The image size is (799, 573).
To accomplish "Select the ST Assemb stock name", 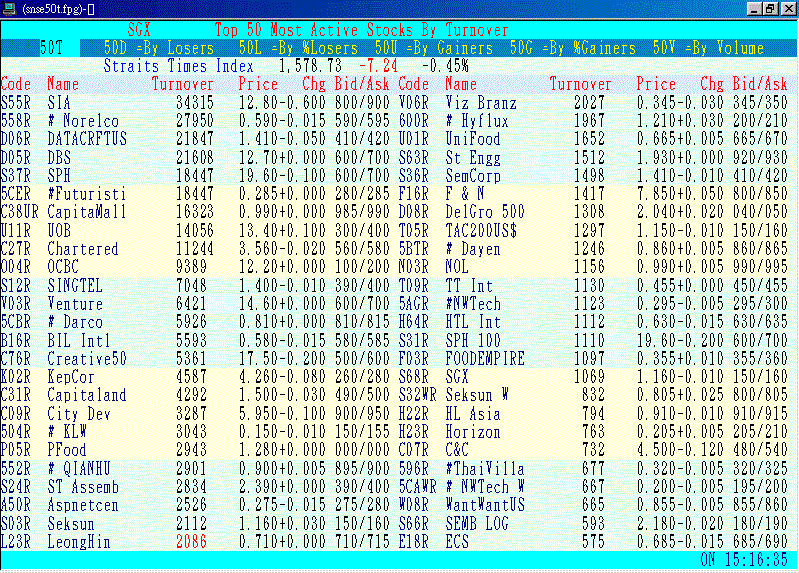I will (83, 487).
